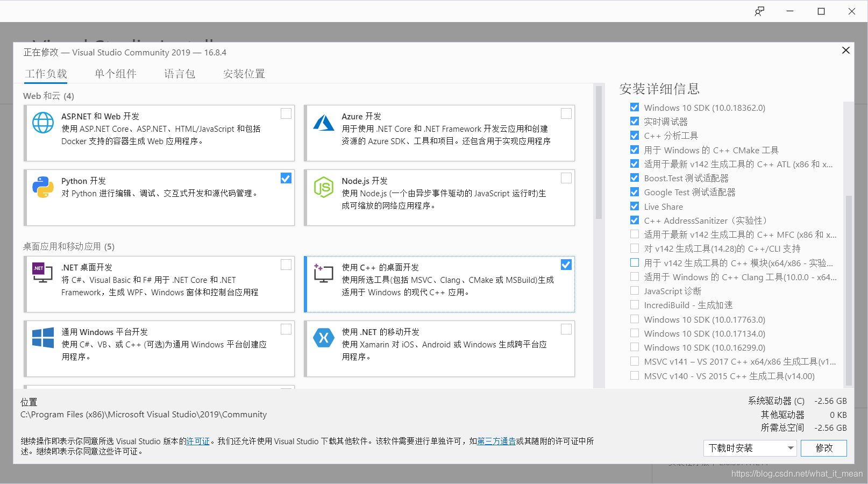Click the workloads list vertical scrollbar
The image size is (868, 484).
599,153
